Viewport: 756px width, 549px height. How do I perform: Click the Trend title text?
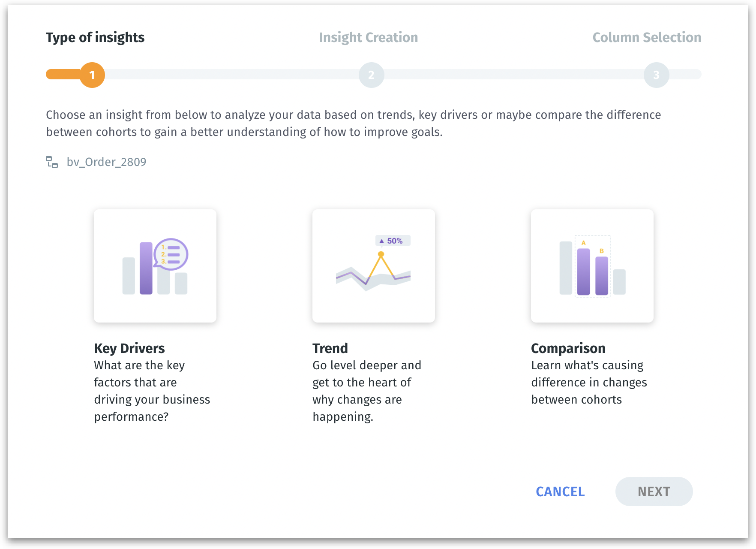point(330,348)
